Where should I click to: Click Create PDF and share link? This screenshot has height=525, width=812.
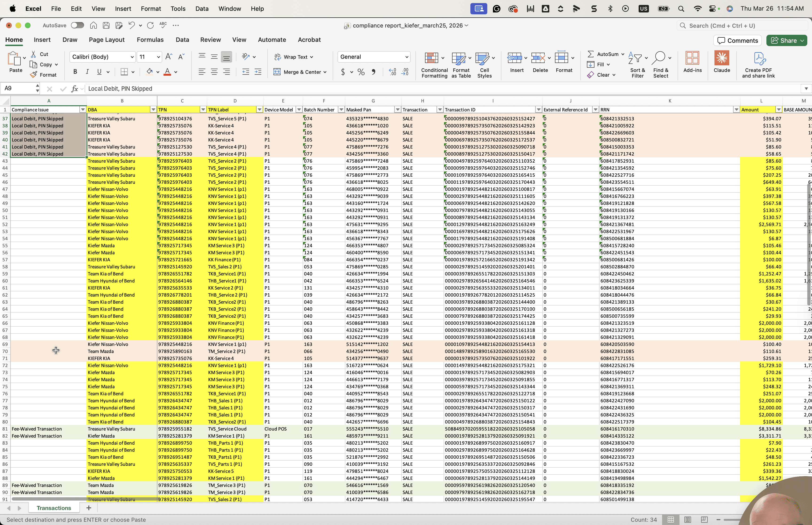click(758, 65)
